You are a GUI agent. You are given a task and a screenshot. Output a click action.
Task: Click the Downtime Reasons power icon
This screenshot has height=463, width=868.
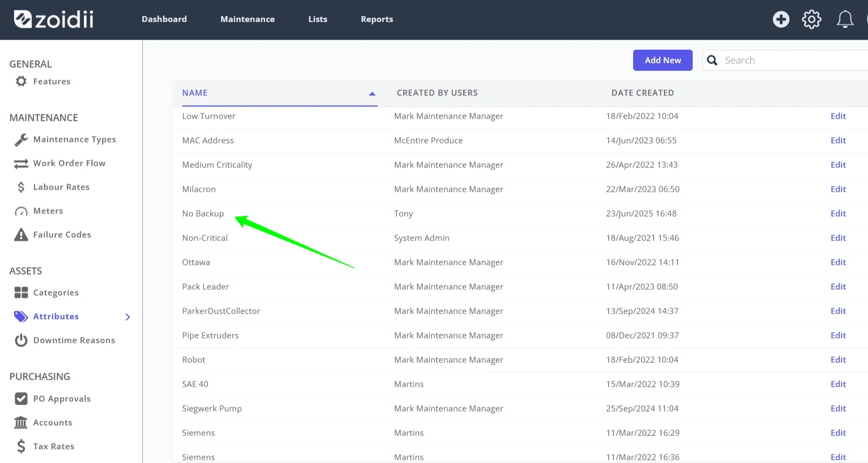tap(21, 340)
